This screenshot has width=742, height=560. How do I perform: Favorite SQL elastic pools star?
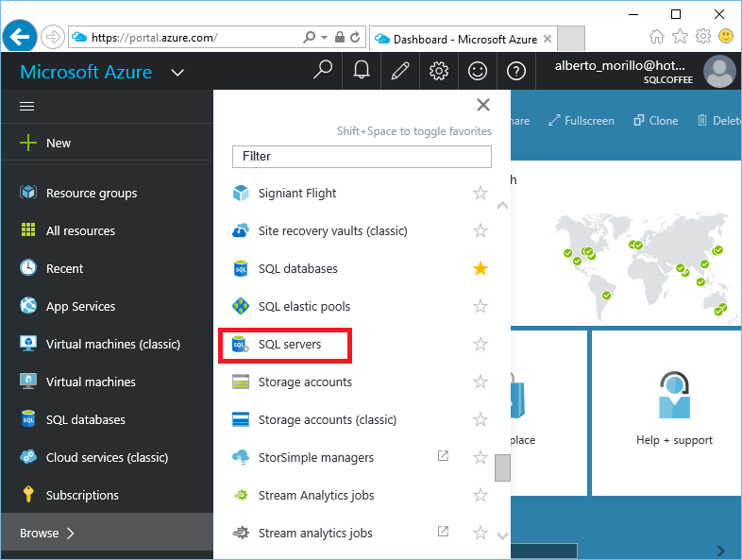click(x=481, y=306)
